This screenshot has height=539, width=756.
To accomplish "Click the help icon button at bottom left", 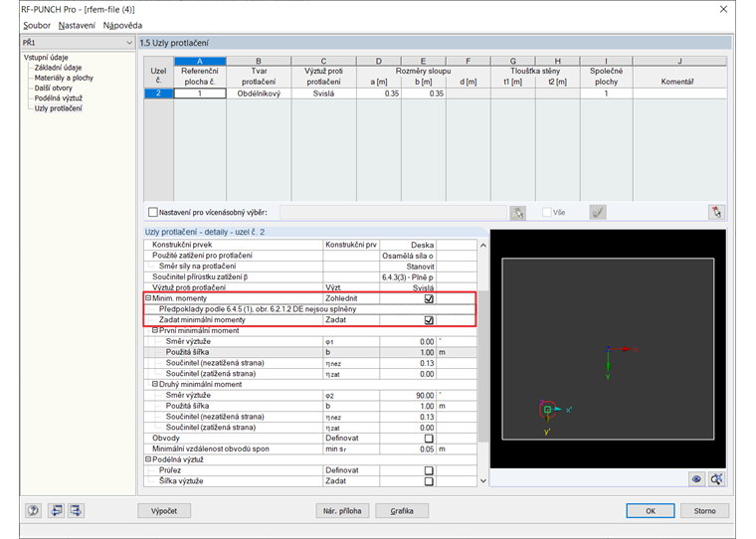I will [x=33, y=510].
